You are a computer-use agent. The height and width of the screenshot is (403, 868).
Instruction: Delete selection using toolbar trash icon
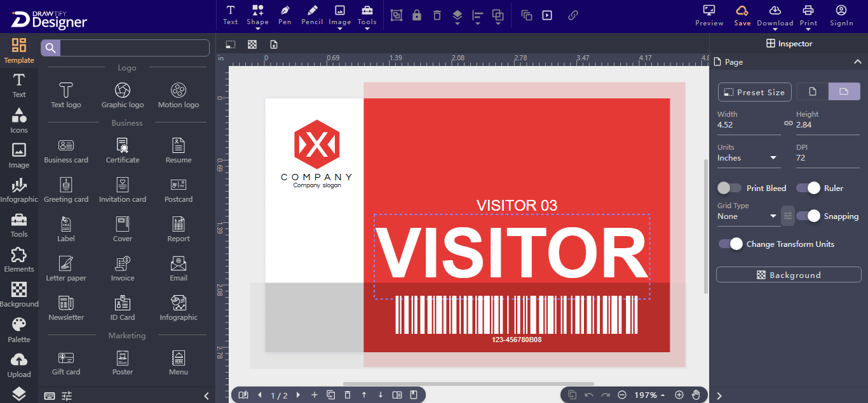(437, 15)
